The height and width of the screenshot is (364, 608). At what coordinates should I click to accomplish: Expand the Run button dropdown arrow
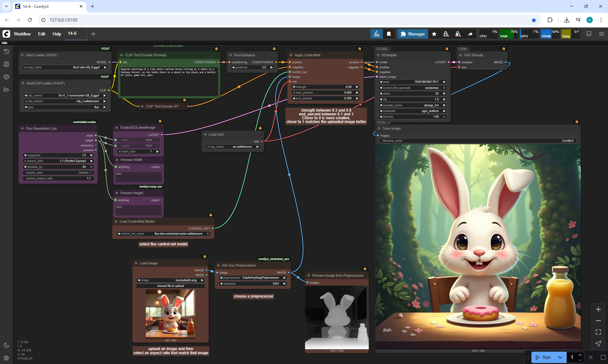pos(560,357)
